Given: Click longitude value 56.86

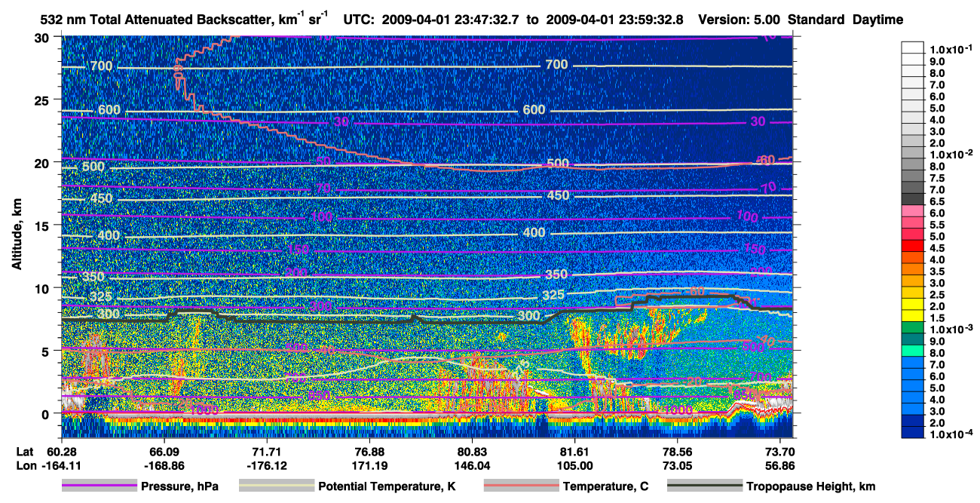Looking at the screenshot, I should (x=781, y=465).
